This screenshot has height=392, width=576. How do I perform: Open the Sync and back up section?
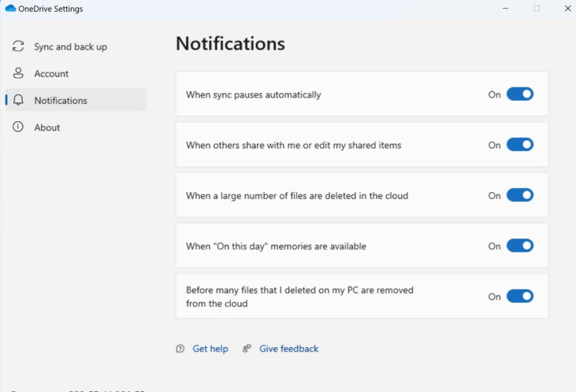pos(70,46)
